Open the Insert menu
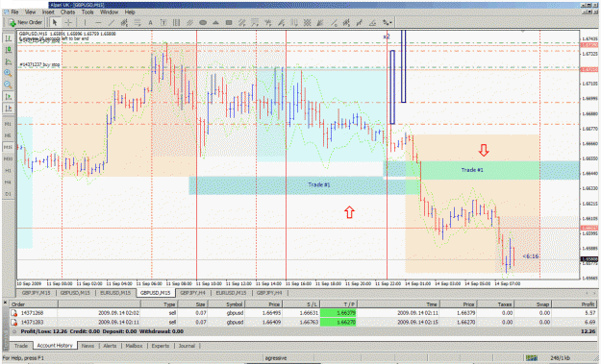Screen dimensions: 601x364 pos(48,12)
